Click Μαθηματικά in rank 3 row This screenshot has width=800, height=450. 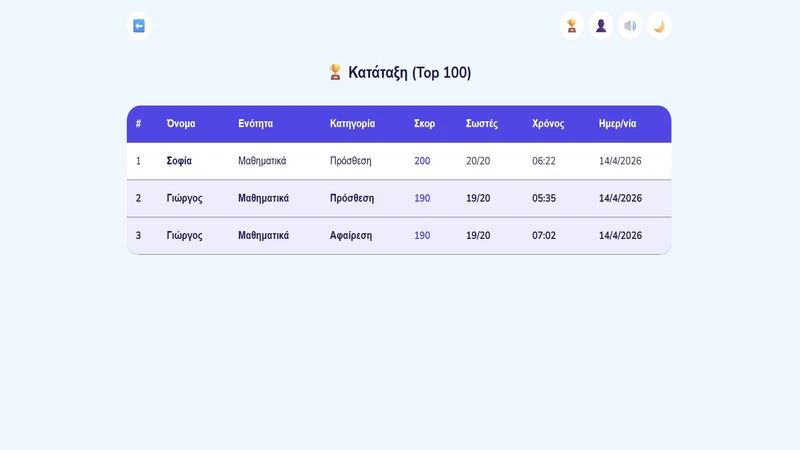[263, 235]
